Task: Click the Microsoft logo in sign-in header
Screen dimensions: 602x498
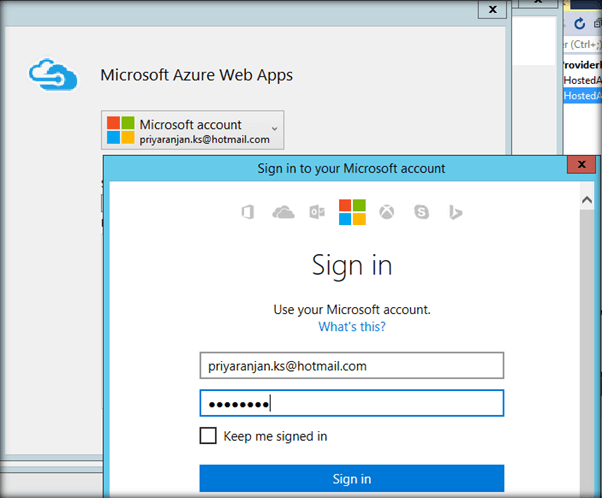Action: click(x=352, y=212)
